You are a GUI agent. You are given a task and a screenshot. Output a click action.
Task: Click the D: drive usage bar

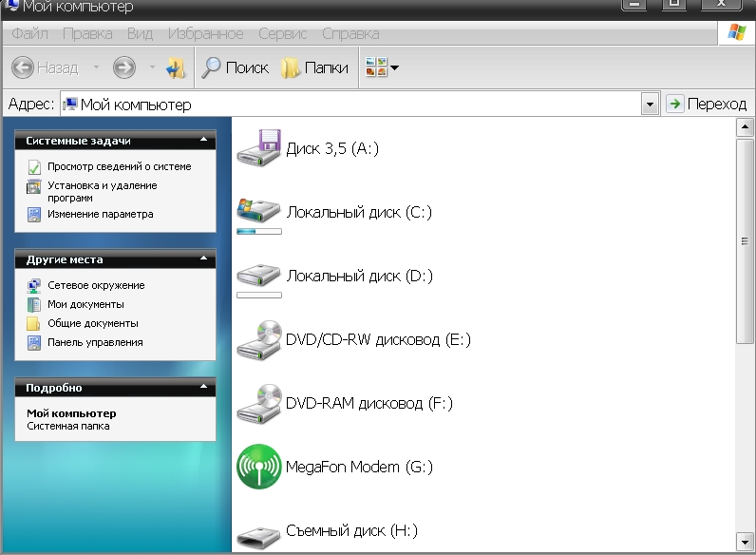pos(259,296)
